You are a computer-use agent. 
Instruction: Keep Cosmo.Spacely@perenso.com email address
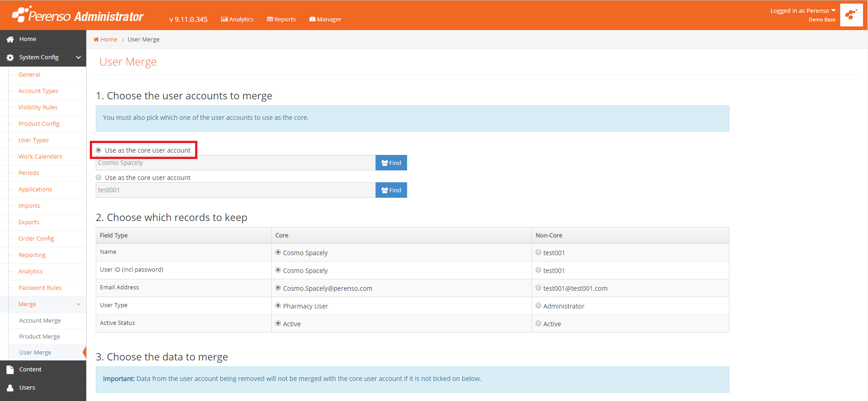(278, 288)
